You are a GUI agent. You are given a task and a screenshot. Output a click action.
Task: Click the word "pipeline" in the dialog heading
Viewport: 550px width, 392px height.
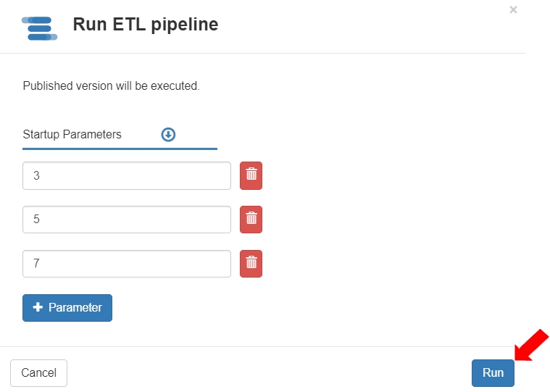pos(186,25)
